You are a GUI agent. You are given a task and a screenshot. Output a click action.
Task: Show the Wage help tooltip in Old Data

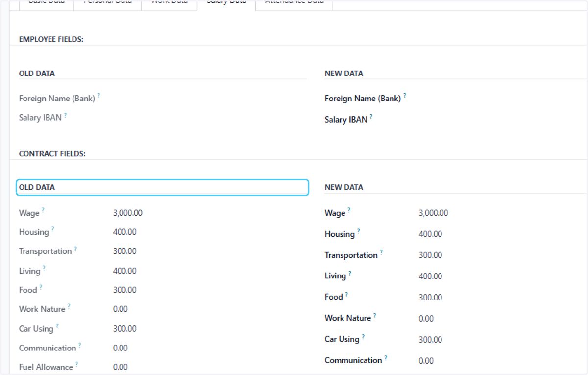tap(43, 210)
